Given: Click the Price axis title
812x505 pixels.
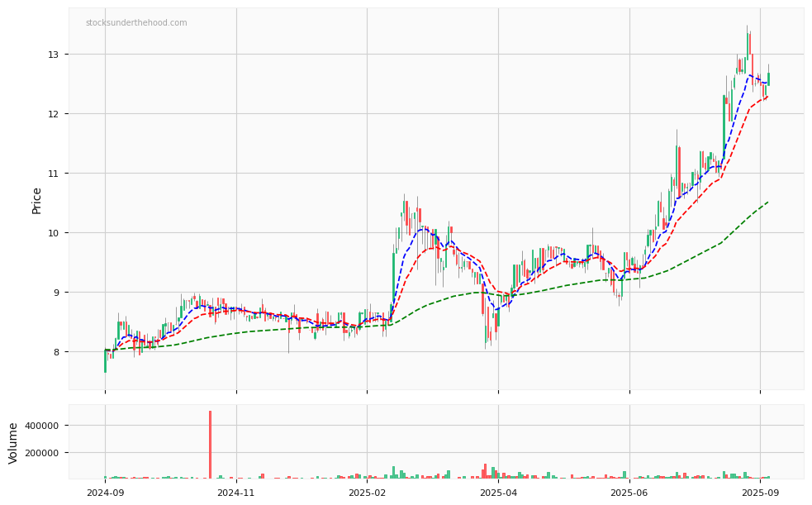Looking at the screenshot, I should tap(36, 201).
